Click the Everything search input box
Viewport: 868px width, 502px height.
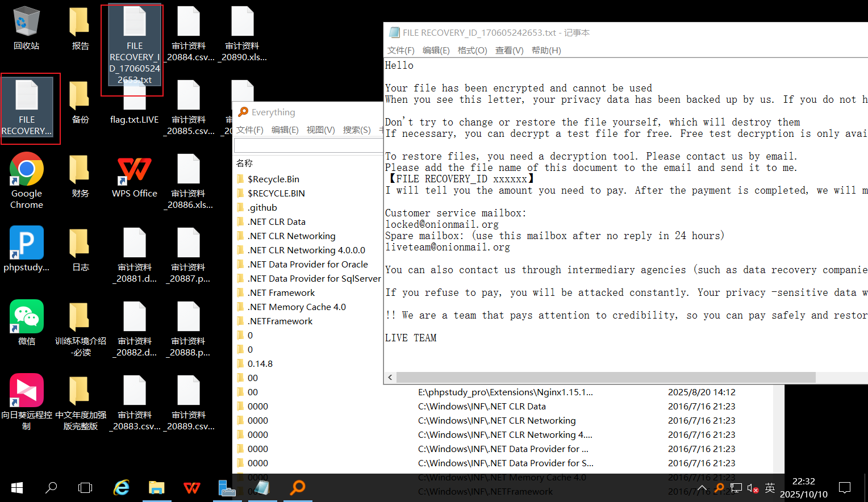point(308,145)
